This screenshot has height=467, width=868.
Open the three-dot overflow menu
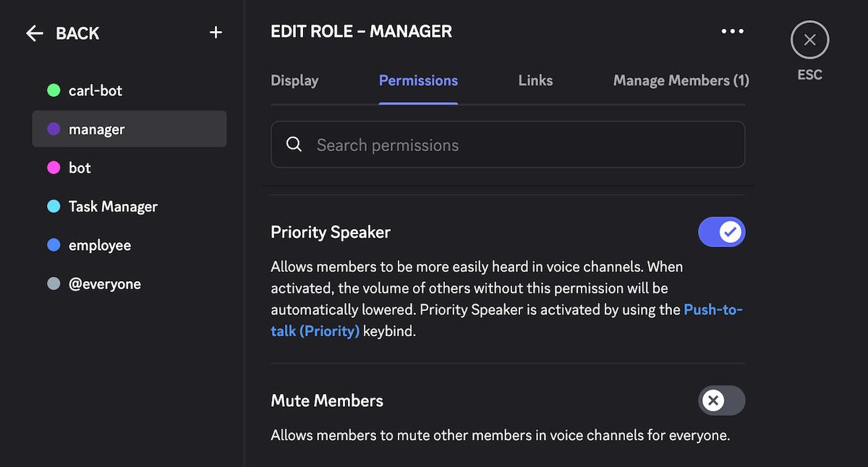click(732, 31)
